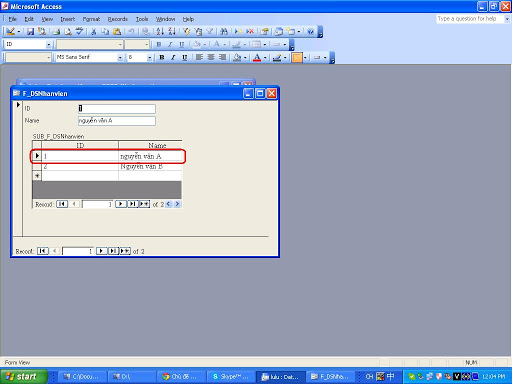
Task: Toggle Center text alignment
Action: tap(211, 57)
